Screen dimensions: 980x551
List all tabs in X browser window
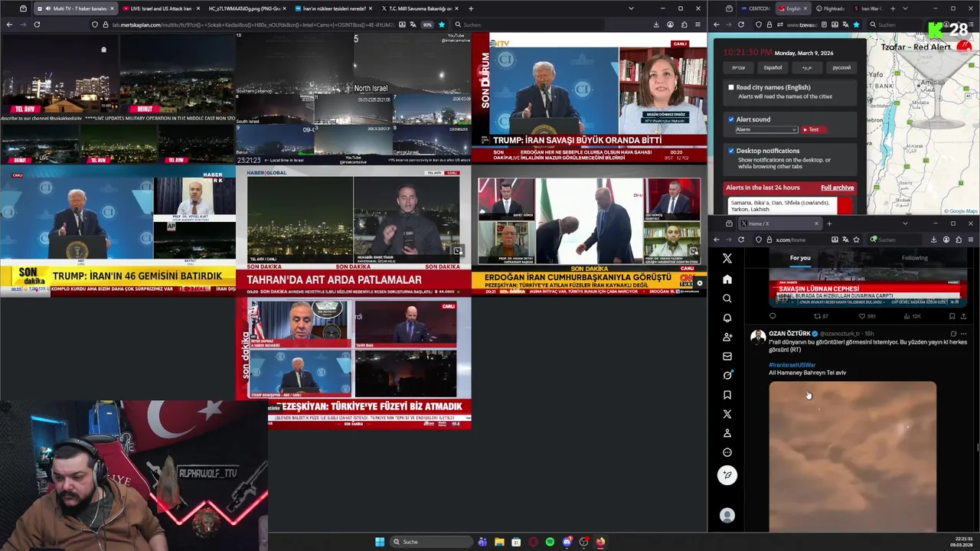tap(905, 223)
